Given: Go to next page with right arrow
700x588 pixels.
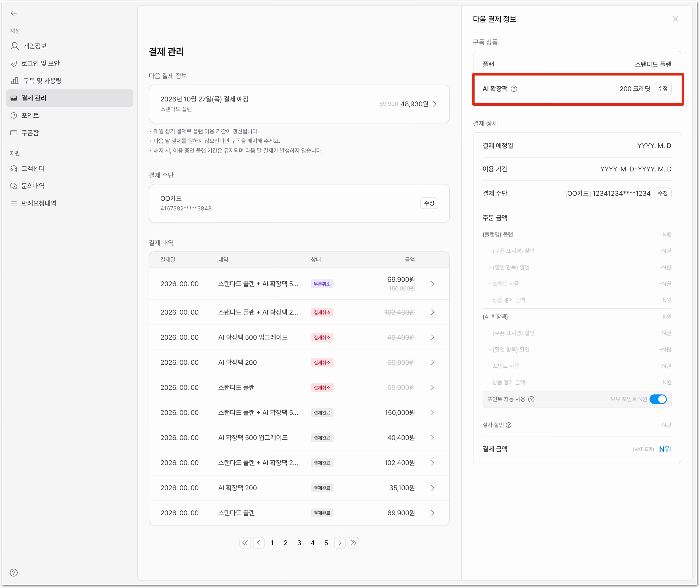Looking at the screenshot, I should point(340,543).
